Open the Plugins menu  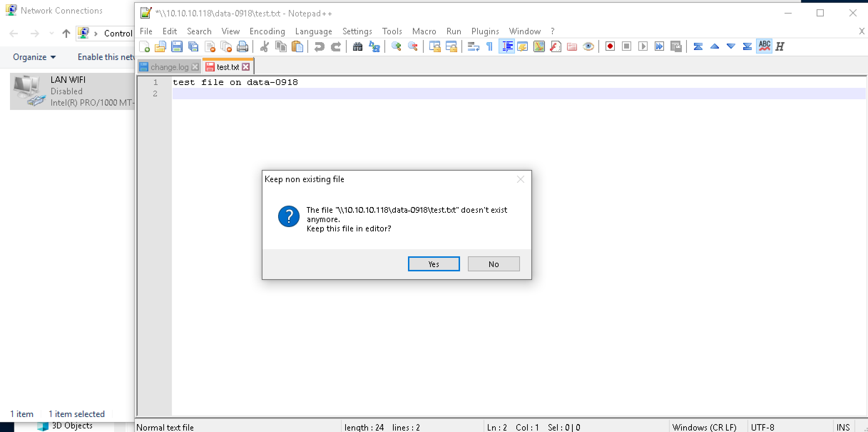[485, 31]
